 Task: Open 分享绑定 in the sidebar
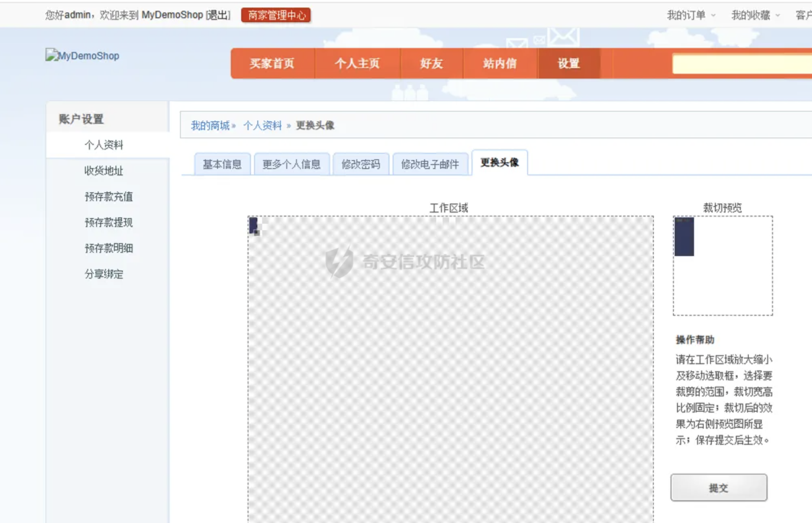point(104,275)
